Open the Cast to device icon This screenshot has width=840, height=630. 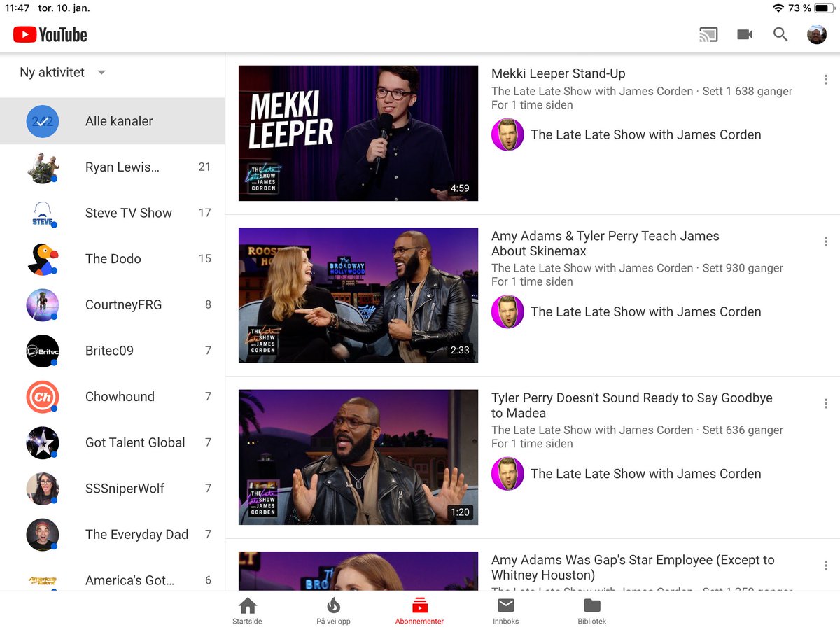coord(708,34)
